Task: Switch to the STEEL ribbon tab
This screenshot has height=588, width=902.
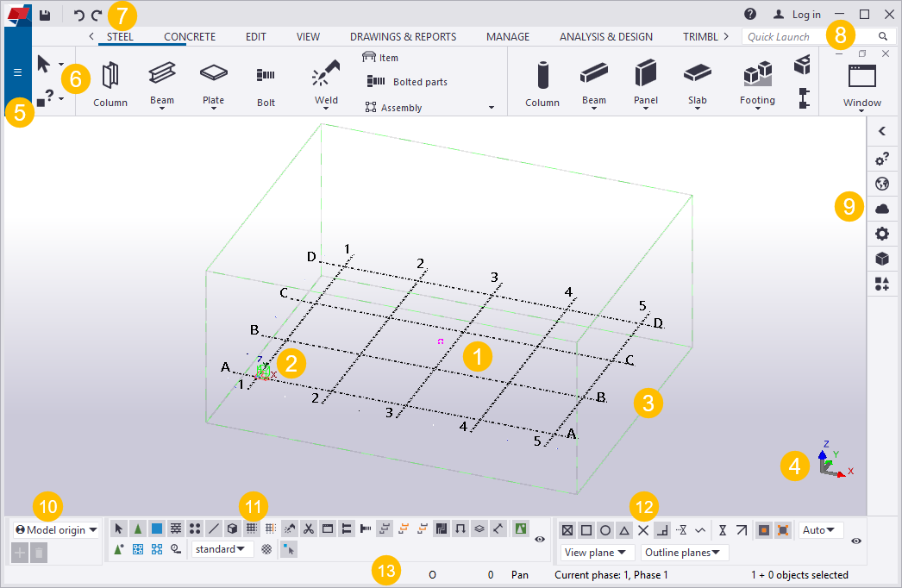Action: pos(120,37)
